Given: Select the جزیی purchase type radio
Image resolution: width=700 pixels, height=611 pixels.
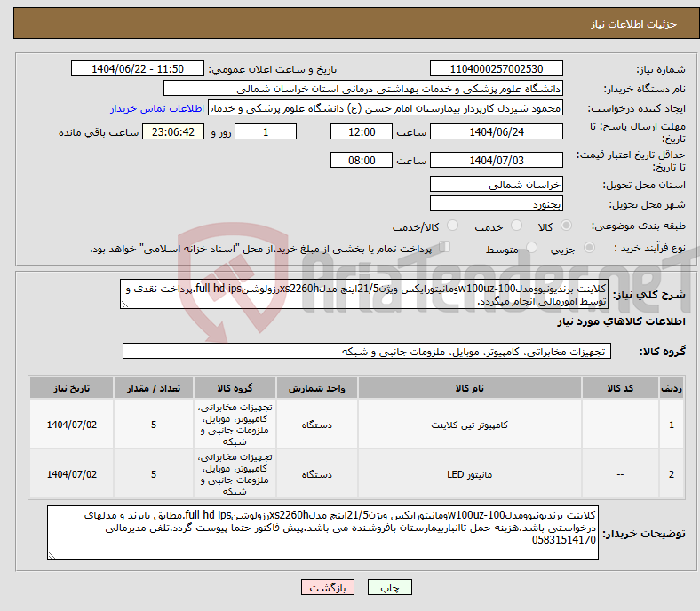Looking at the screenshot, I should (589, 248).
